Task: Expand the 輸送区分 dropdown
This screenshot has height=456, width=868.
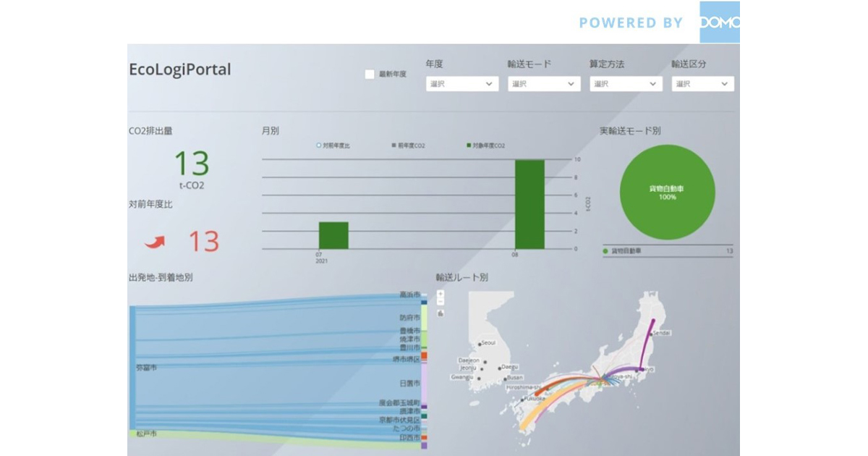Action: point(702,84)
